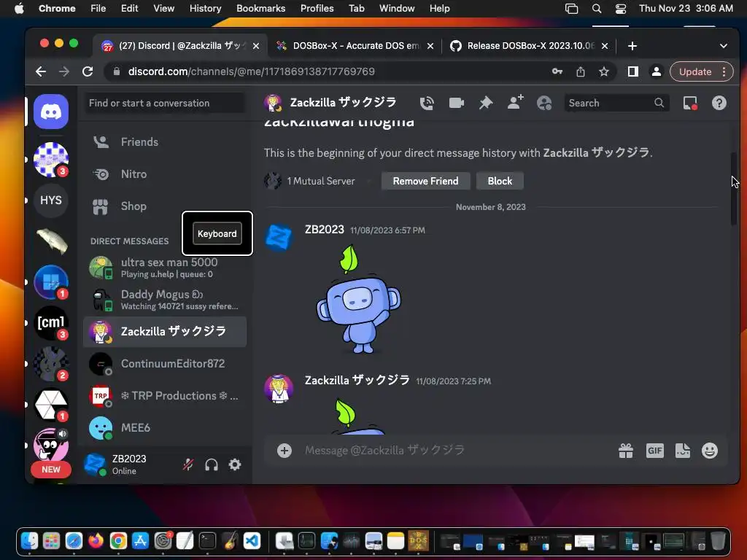The image size is (747, 560).
Task: Open the Discord inbox icon
Action: tap(690, 103)
